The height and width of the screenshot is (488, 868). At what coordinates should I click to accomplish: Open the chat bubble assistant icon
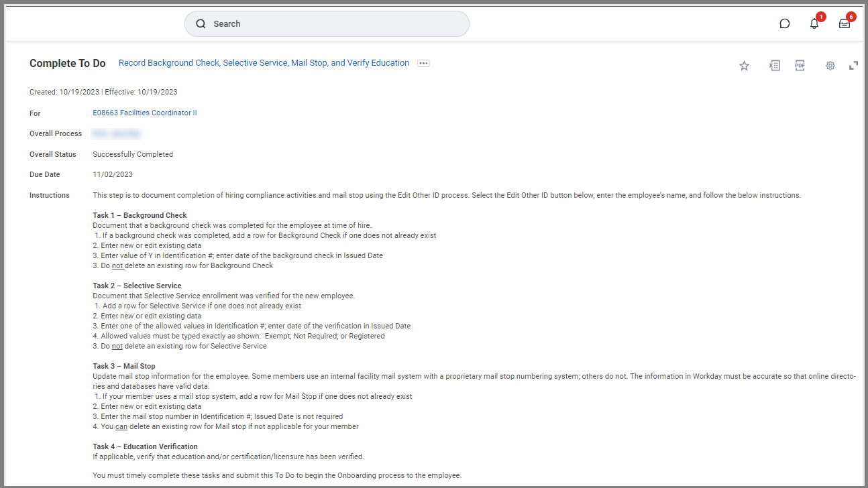[x=784, y=24]
